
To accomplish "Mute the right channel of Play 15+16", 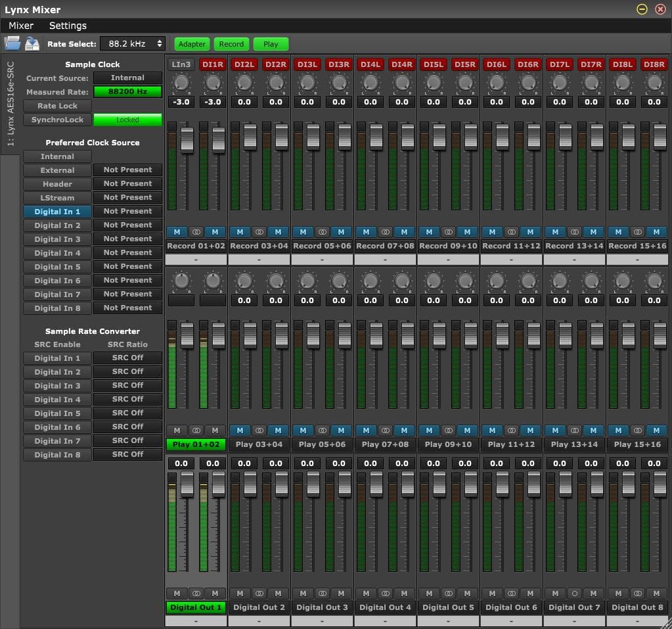I will pos(656,430).
